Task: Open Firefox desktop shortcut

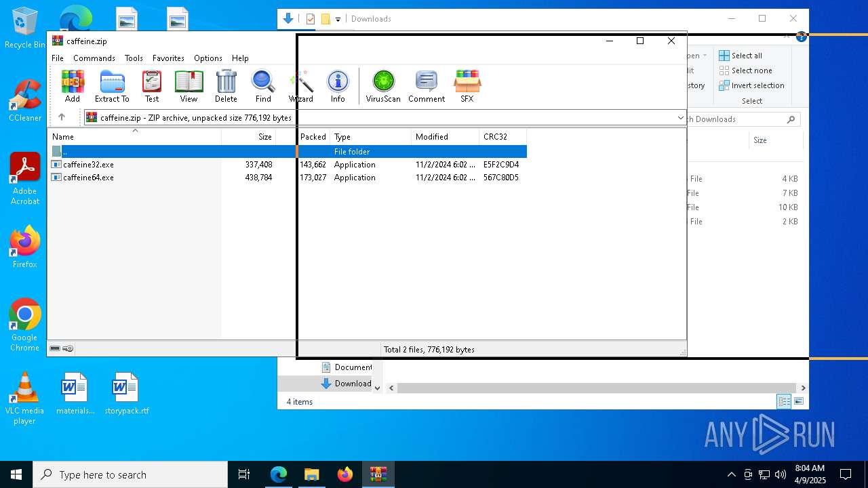Action: [25, 247]
